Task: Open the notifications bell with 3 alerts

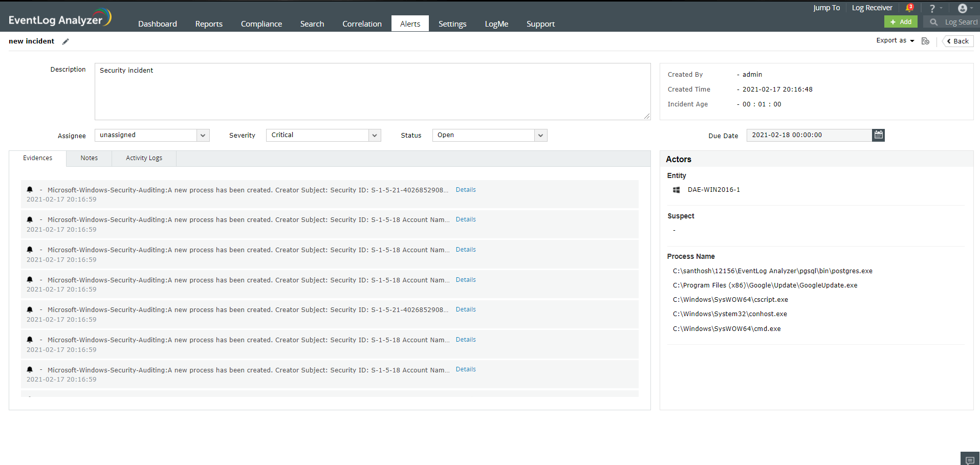Action: pos(909,8)
